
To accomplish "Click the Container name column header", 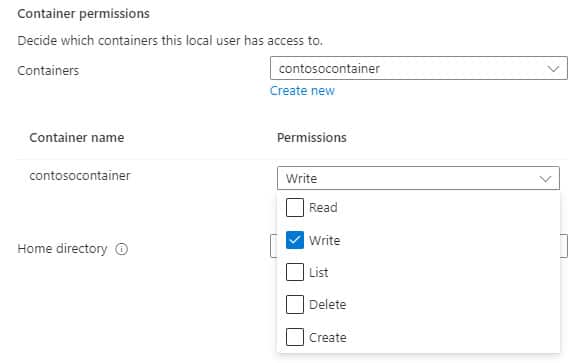I will click(77, 138).
